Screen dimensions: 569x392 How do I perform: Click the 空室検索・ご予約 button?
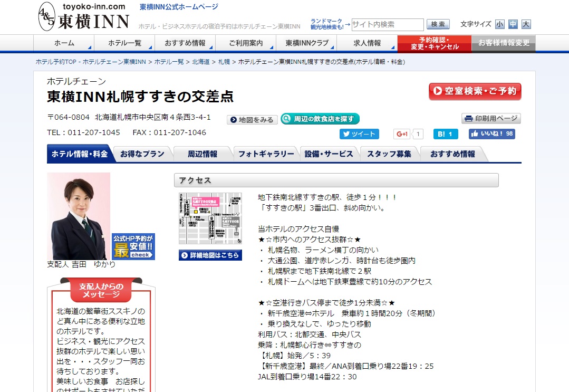[475, 91]
